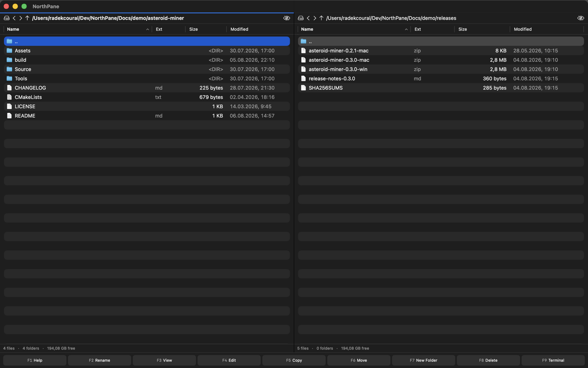588x368 pixels.
Task: Toggle hidden files eye icon in right pane
Action: (581, 18)
